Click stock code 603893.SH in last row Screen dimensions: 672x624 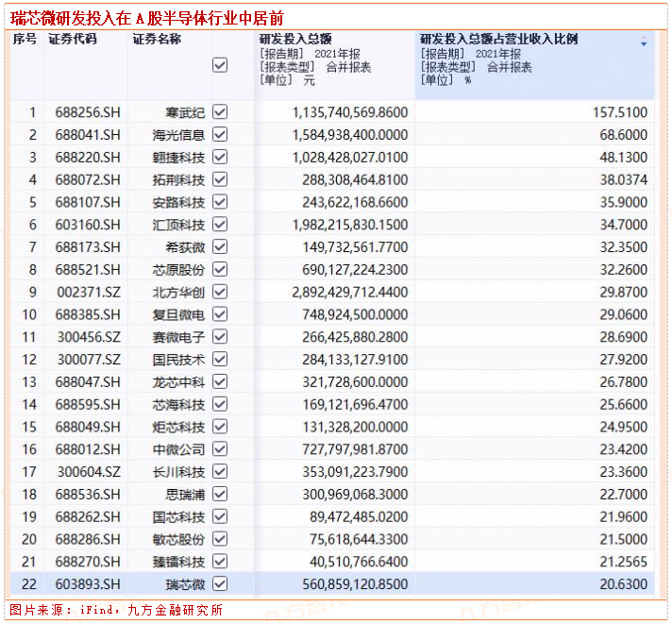(88, 584)
